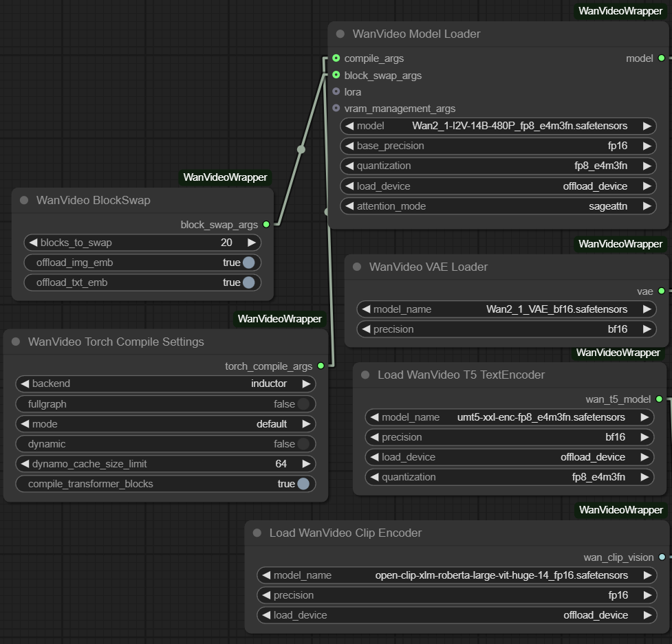The width and height of the screenshot is (672, 644).
Task: Open the backend inductor dropdown
Action: [x=166, y=384]
